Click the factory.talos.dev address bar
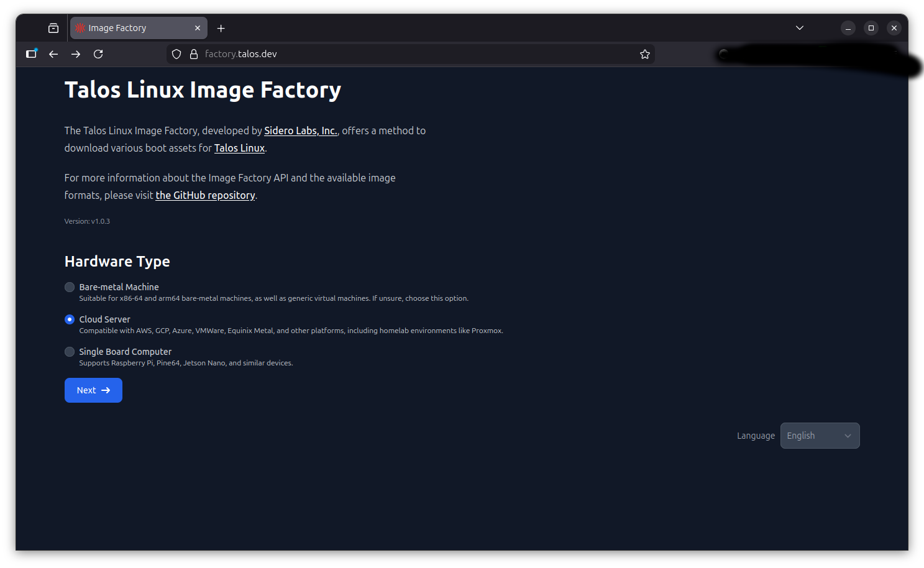Viewport: 924px width, 568px height. 404,54
